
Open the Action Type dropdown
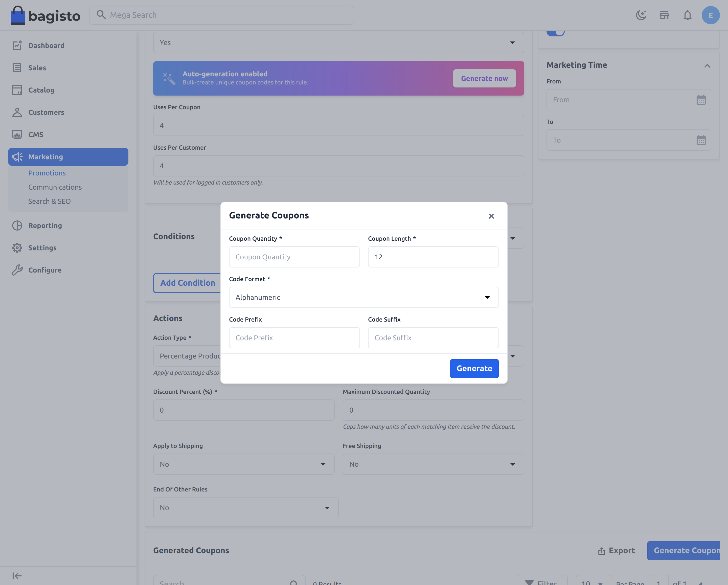tap(338, 356)
